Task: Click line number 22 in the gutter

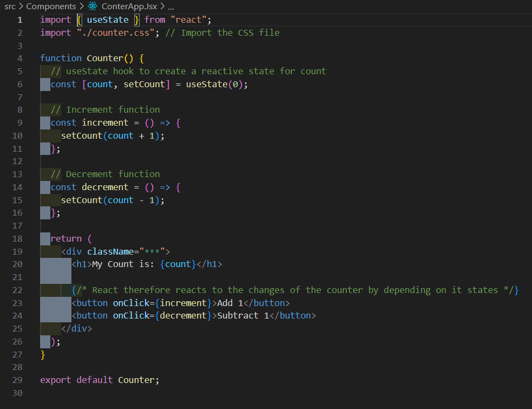Action: tap(17, 290)
